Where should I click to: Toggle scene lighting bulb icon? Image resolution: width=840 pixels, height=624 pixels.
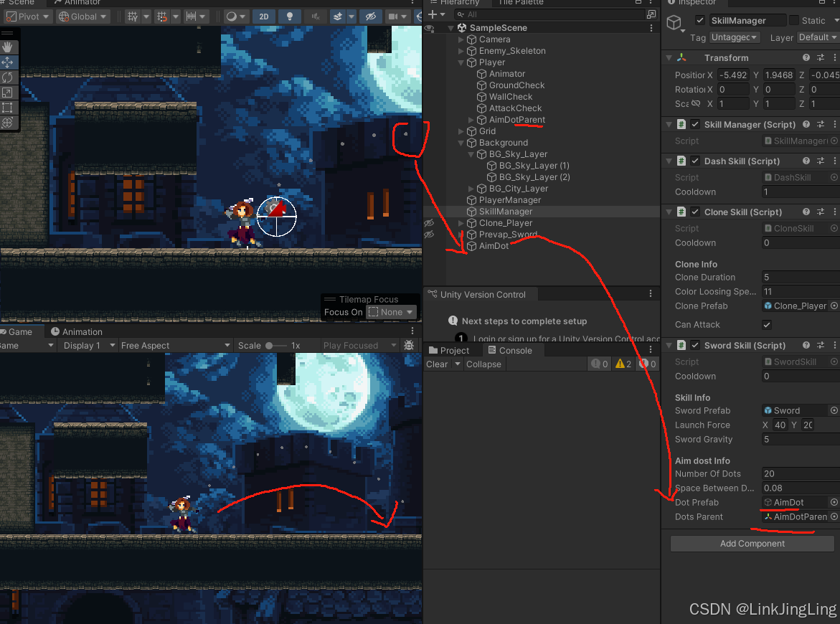click(x=290, y=16)
